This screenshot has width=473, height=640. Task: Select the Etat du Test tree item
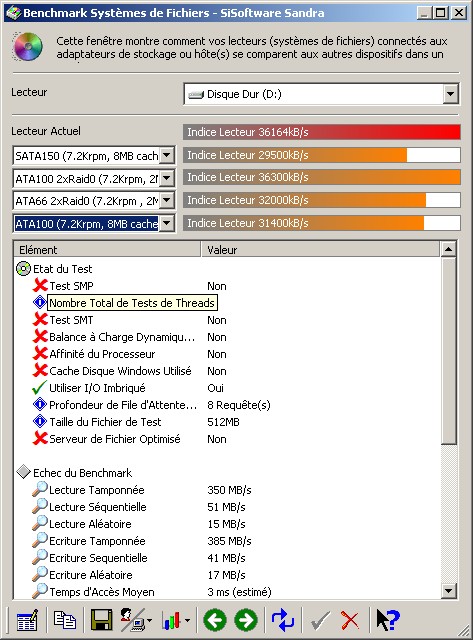pos(62,269)
